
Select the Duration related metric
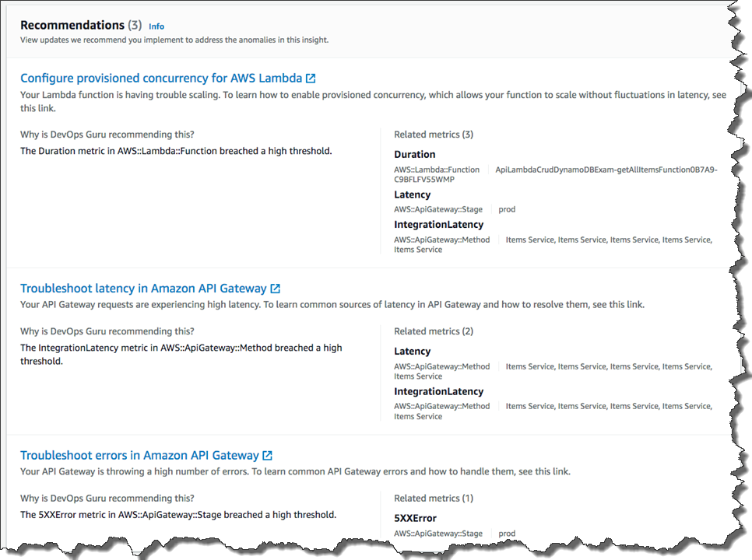pyautogui.click(x=415, y=154)
